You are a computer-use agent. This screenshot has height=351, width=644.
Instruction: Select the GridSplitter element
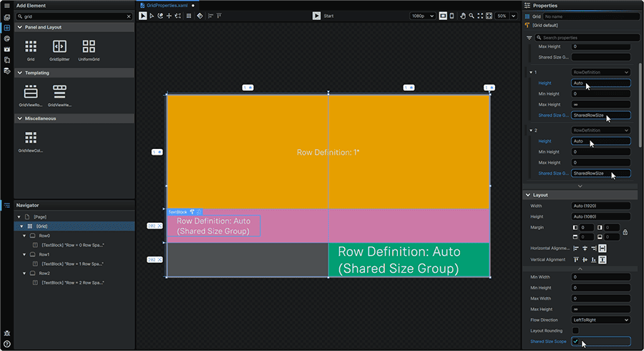tap(59, 50)
